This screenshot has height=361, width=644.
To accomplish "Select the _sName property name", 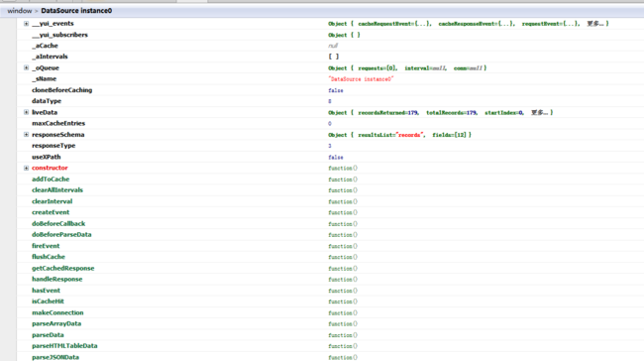I will click(44, 79).
